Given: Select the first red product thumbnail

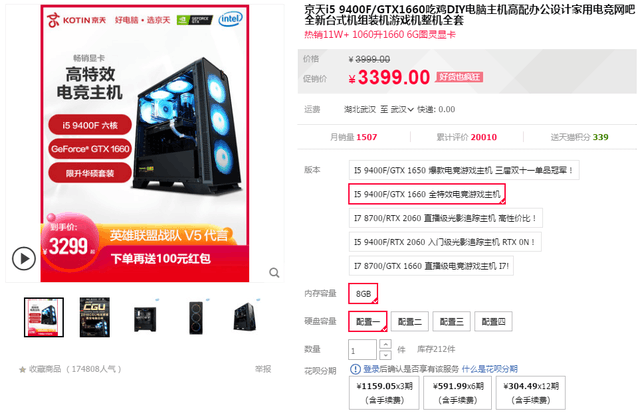Looking at the screenshot, I should click(x=44, y=317).
